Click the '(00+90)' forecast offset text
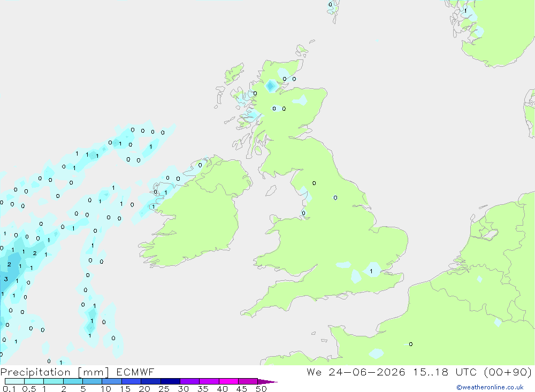Image resolution: width=535 pixels, height=392 pixels. click(x=508, y=372)
